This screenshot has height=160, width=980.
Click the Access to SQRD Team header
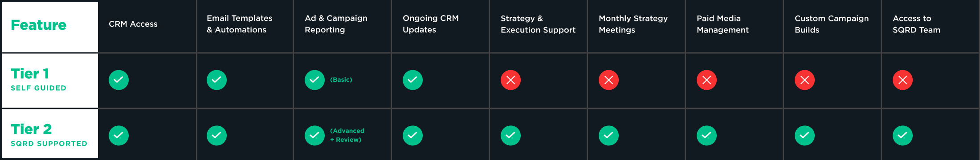tap(916, 24)
